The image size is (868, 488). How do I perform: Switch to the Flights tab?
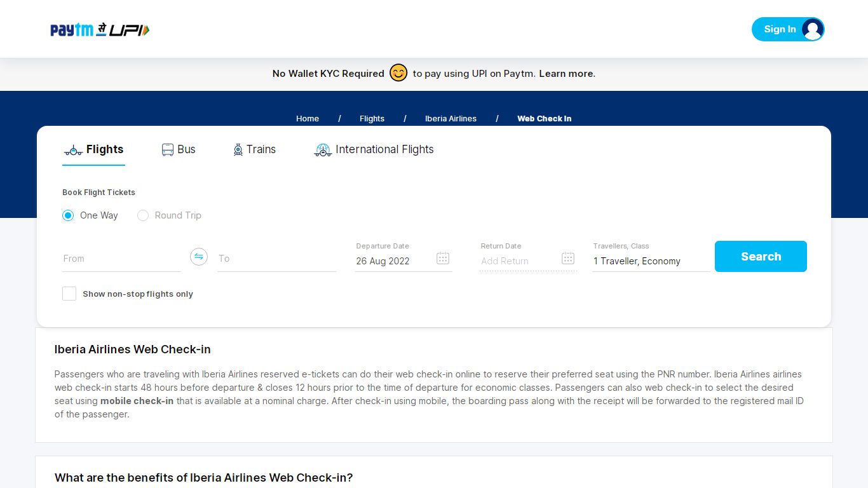(x=93, y=150)
